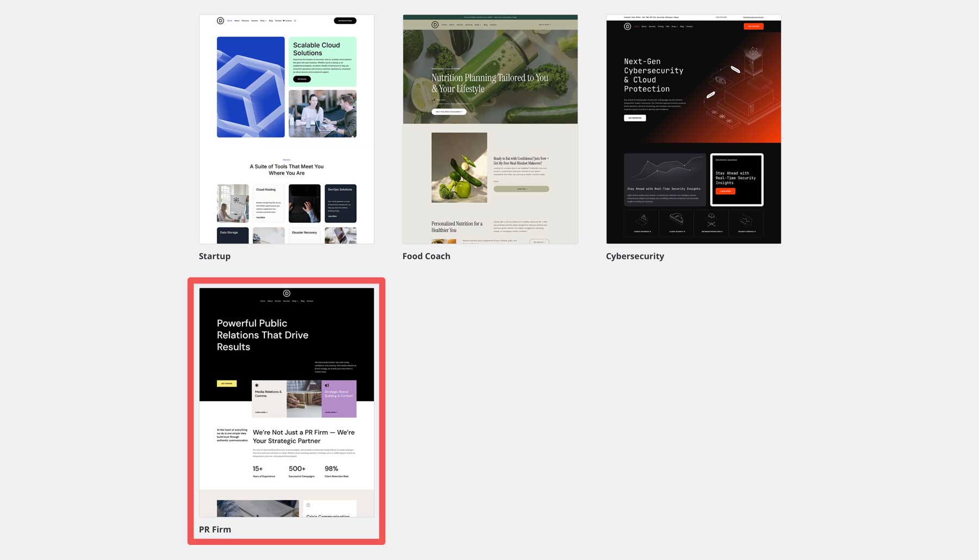Viewport: 979px width, 560px height.
Task: Select the Threat Response icon in Cybersecurity footer
Action: [642, 219]
